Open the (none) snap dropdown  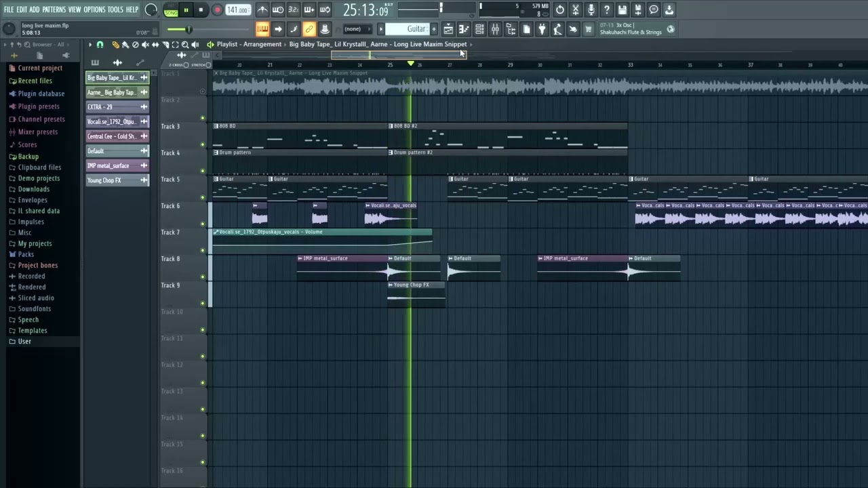point(357,29)
